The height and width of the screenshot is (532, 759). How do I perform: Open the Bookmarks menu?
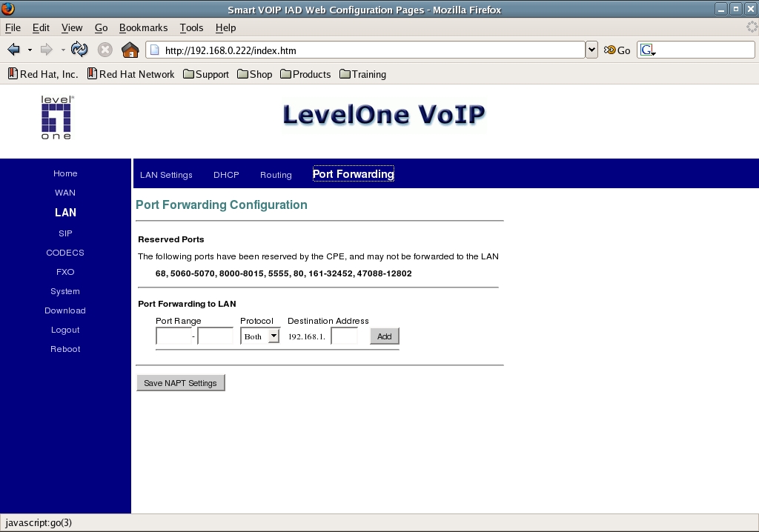click(x=143, y=27)
